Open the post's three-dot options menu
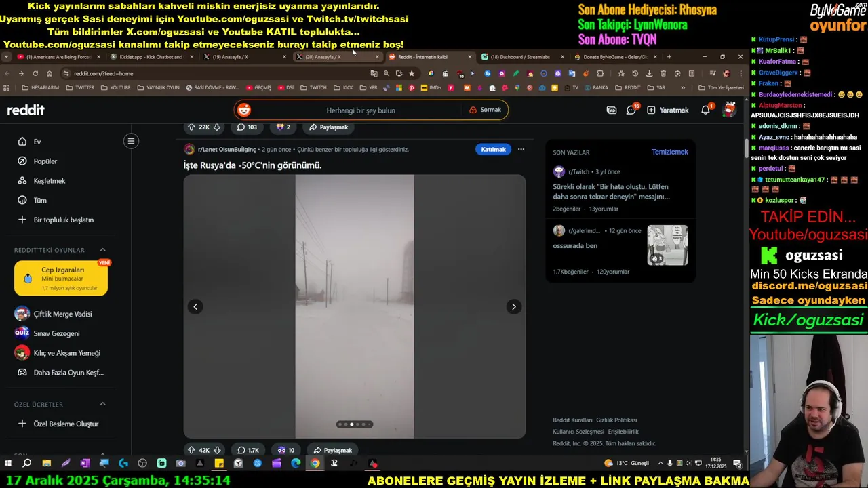The width and height of the screenshot is (868, 488). [521, 149]
